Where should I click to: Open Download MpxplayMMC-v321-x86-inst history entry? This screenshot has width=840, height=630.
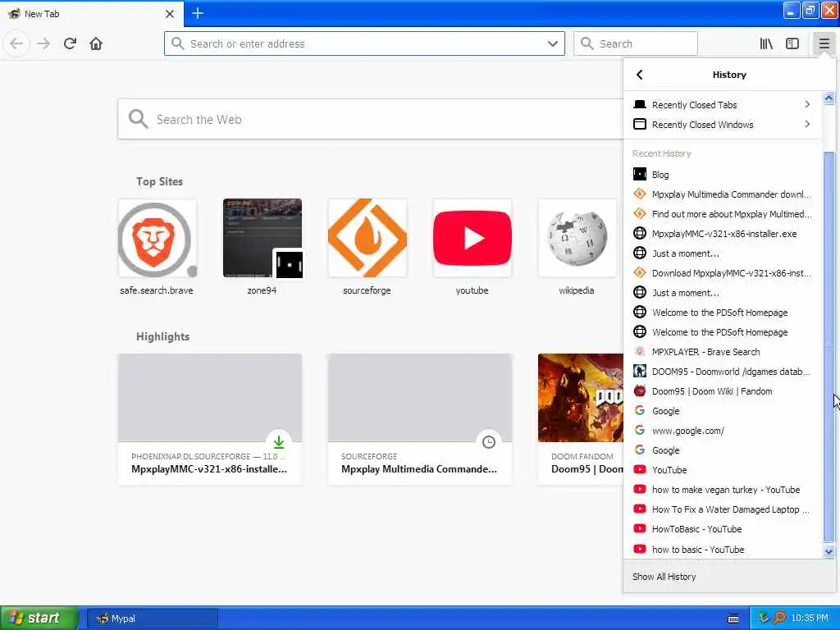click(722, 272)
